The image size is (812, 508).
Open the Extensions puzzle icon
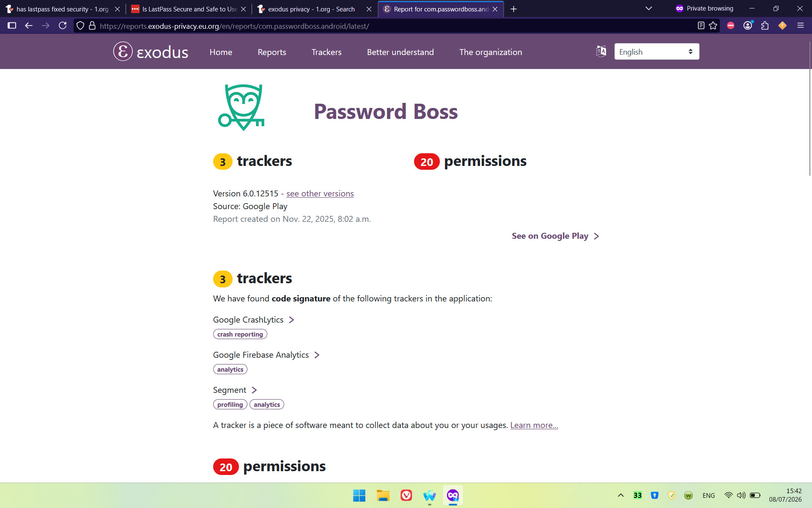(x=765, y=26)
